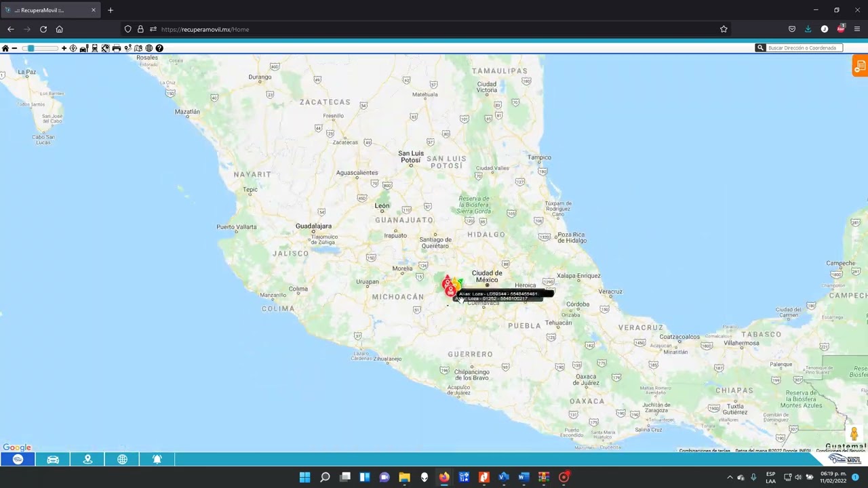Click the folded map icon in toolbar
Viewport: 868px width, 488px height.
[138, 48]
